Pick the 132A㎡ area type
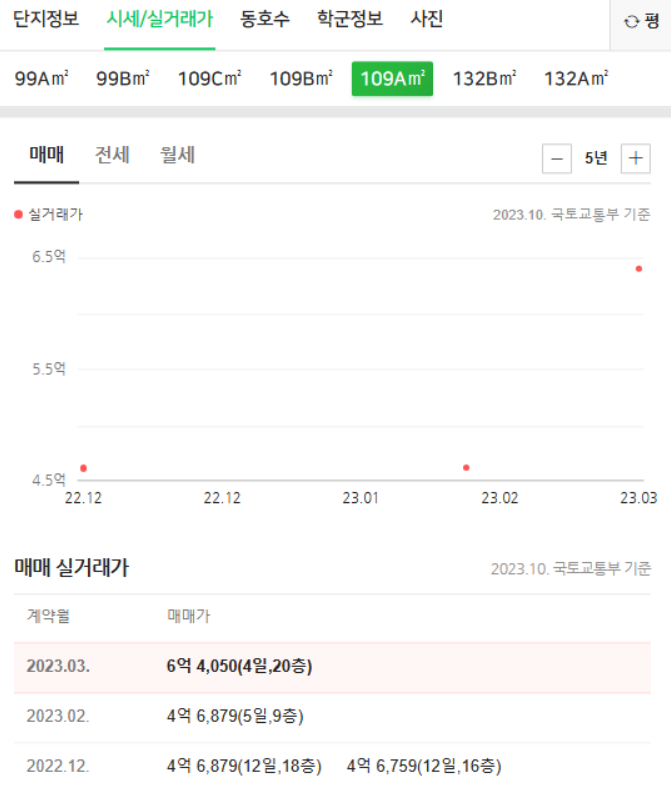The width and height of the screenshot is (671, 785). coord(576,79)
